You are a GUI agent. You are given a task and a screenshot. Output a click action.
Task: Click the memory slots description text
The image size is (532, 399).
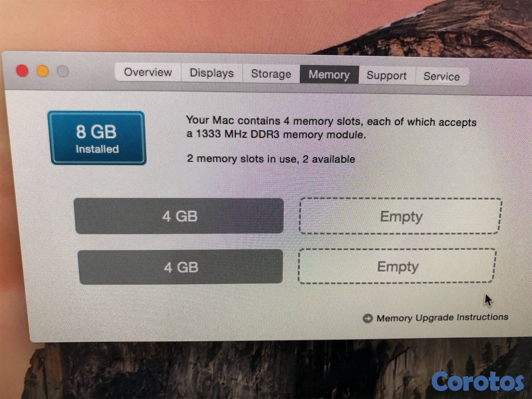[331, 128]
